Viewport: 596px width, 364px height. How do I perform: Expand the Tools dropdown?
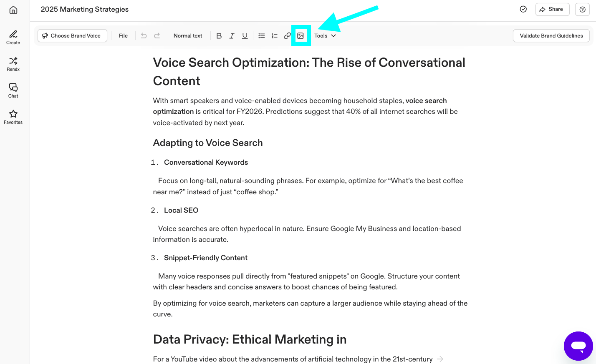[325, 36]
